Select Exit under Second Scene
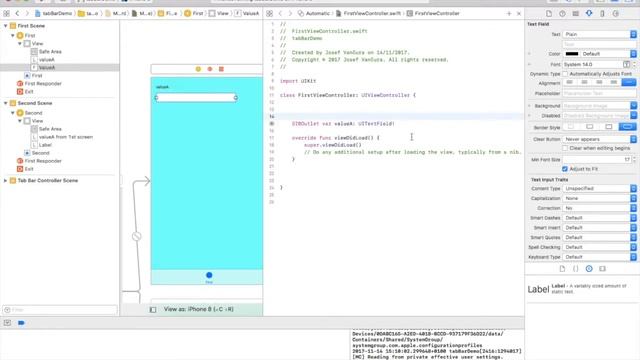The height and width of the screenshot is (360, 640). (x=29, y=169)
